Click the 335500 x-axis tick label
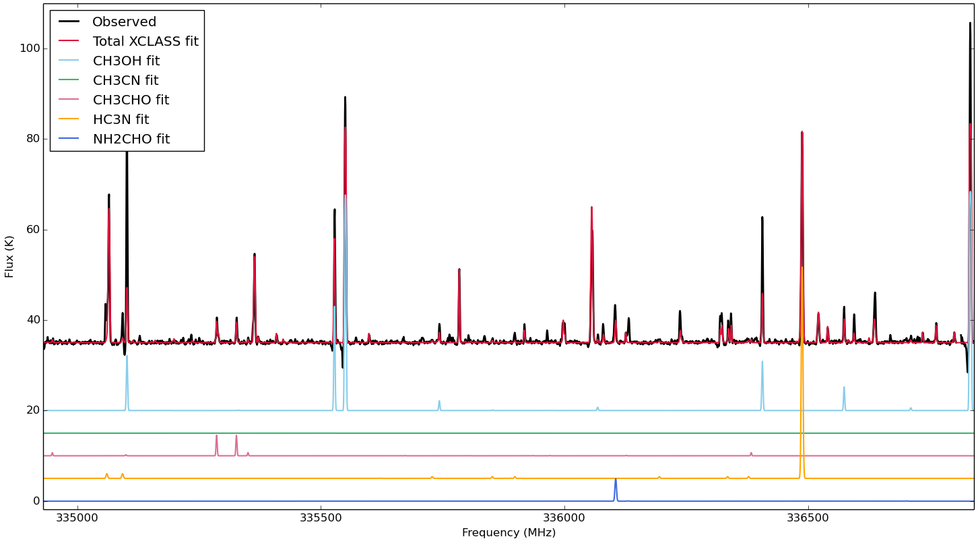The height and width of the screenshot is (541, 980). (321, 518)
